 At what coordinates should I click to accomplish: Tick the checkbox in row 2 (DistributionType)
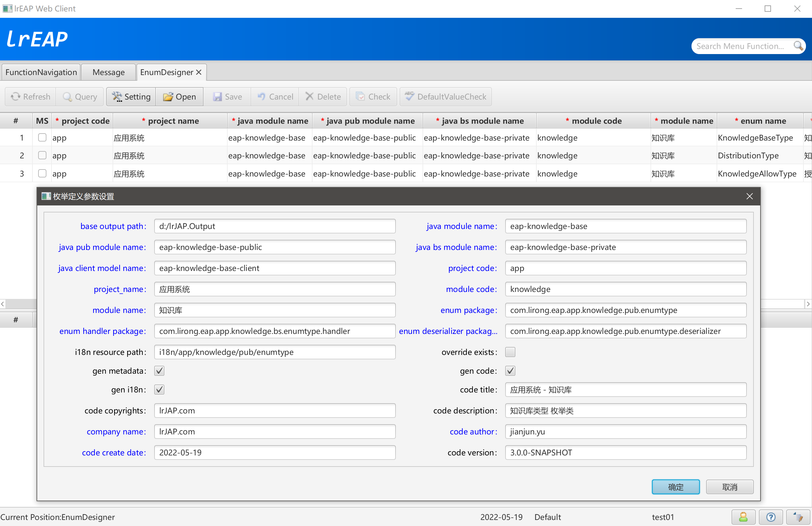pos(42,155)
